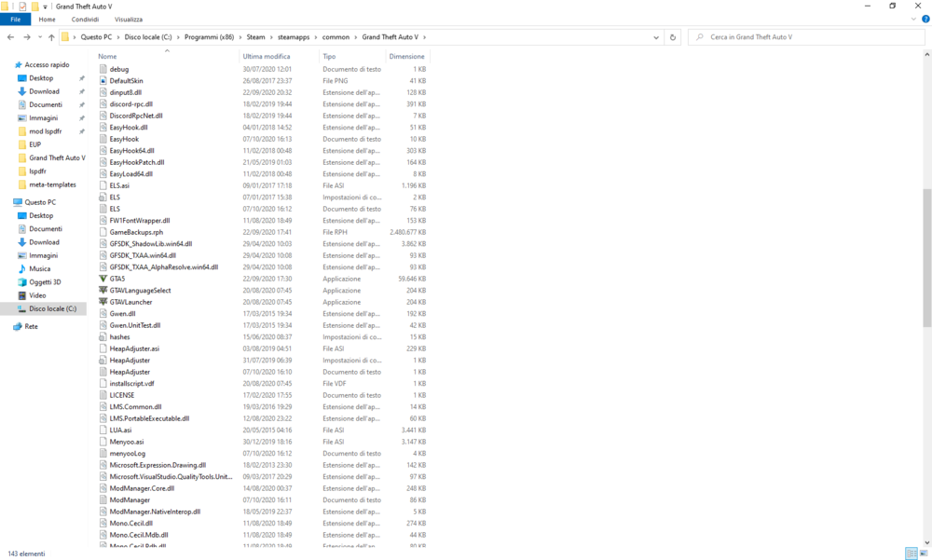Click Disco locale (C:) breadcrumb
This screenshot has width=932, height=560.
click(x=148, y=37)
